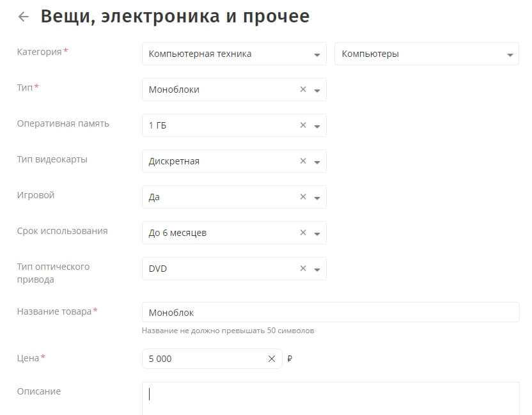This screenshot has width=532, height=415.
Task: Remove the Дискретная video card value
Action: [303, 162]
